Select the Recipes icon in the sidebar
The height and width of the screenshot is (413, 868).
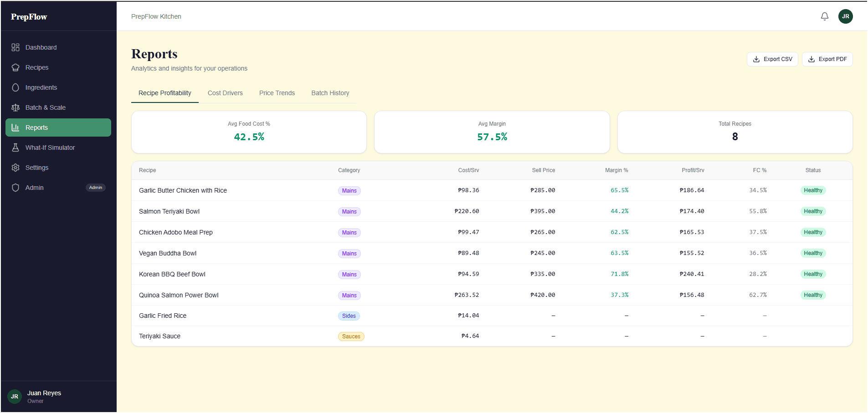(15, 67)
